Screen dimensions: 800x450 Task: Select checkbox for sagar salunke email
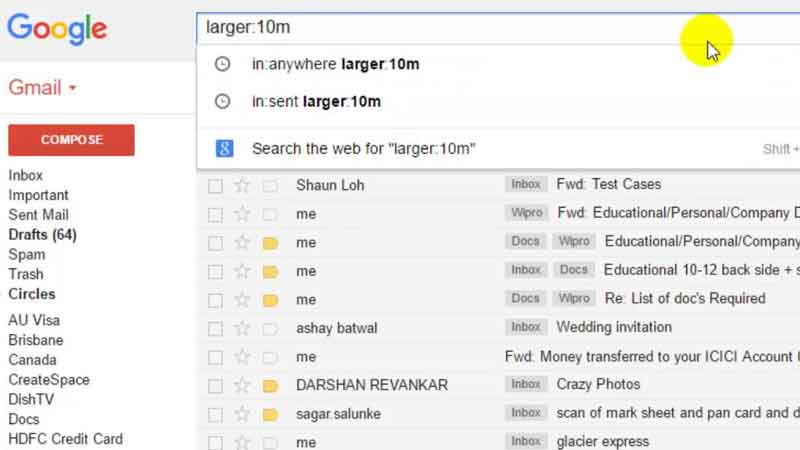pyautogui.click(x=215, y=414)
